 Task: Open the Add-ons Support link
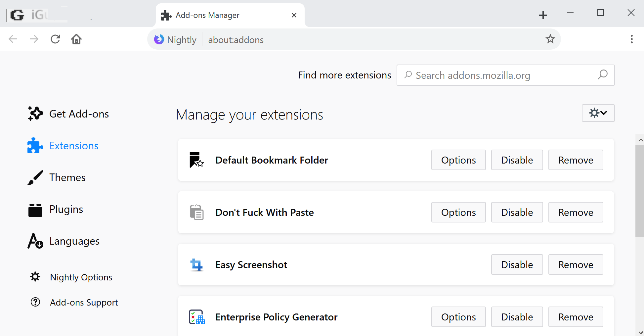(x=84, y=303)
